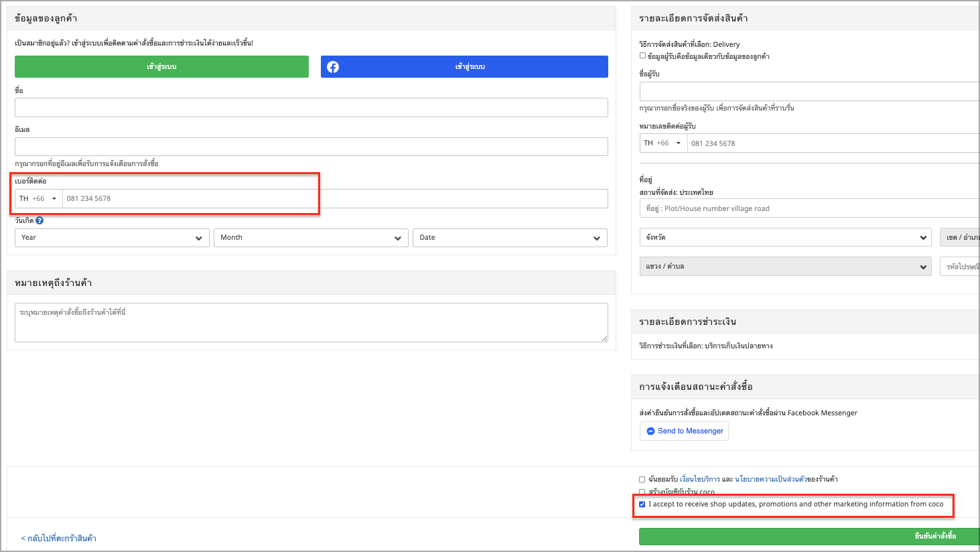980x552 pixels.
Task: Click the recipient phone number field
Action: click(x=833, y=143)
